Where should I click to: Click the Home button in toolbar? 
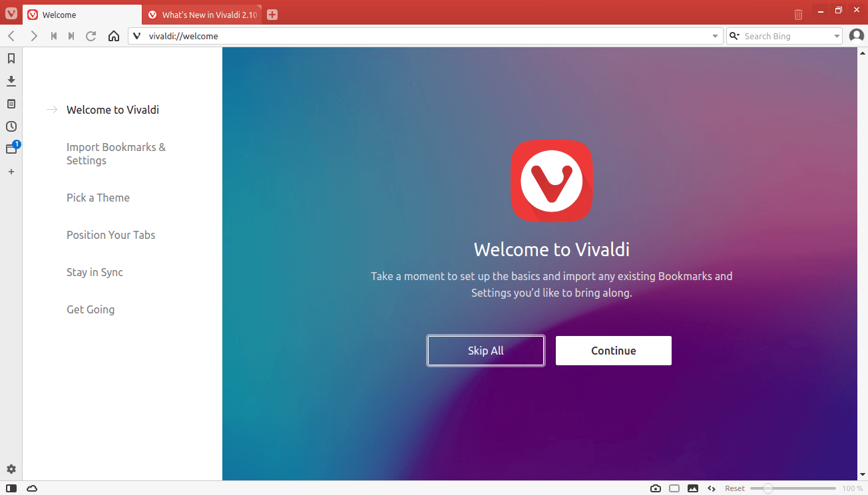click(114, 36)
